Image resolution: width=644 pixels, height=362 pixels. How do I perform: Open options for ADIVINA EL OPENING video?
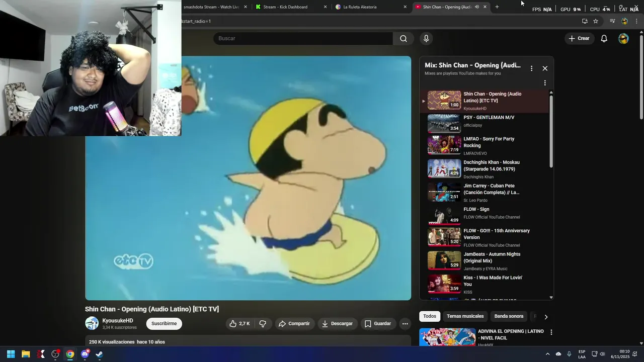pos(551,332)
